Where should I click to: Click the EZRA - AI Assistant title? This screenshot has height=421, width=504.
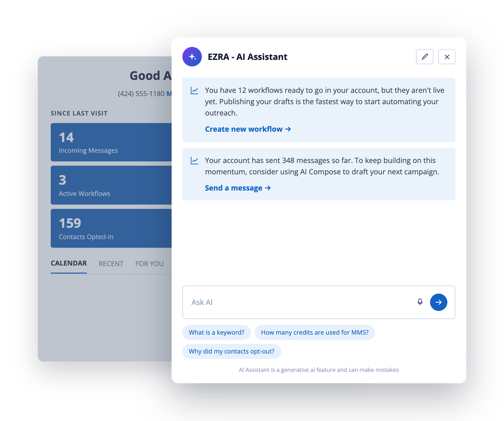tap(247, 57)
